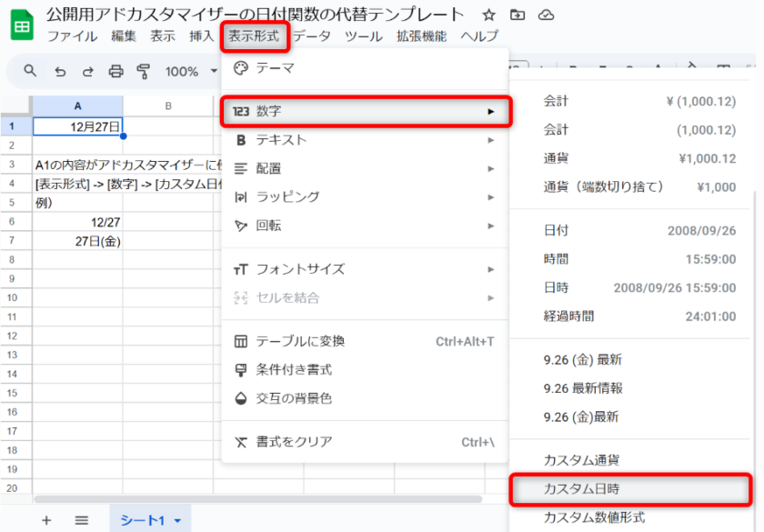Click the redo arrow icon
764x532 pixels.
pyautogui.click(x=88, y=71)
